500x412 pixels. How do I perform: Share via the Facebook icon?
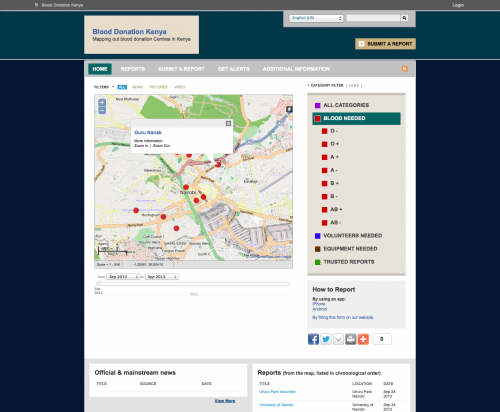[313, 339]
